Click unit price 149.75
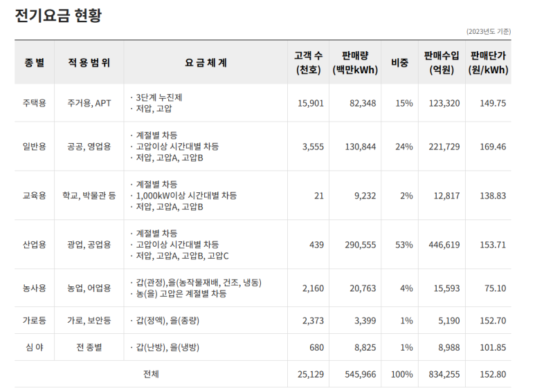Image resolution: width=535 pixels, height=392 pixels. pos(493,103)
